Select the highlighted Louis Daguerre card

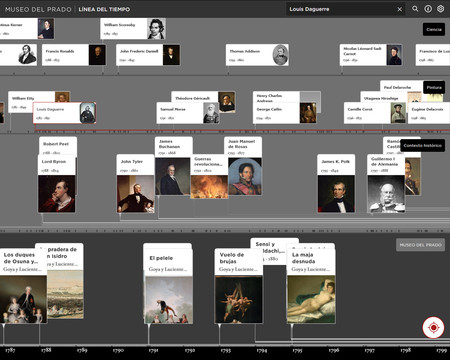tap(64, 113)
